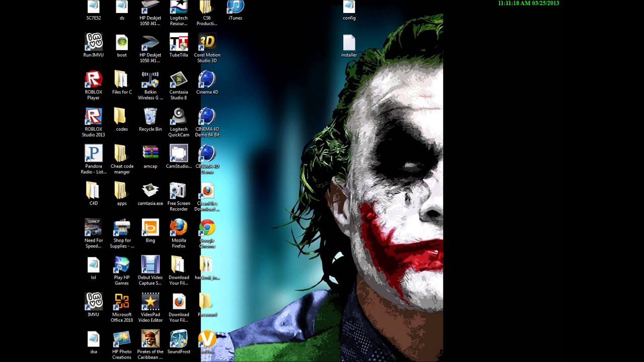
Task: Launch Pirates of the Caribbean game
Action: click(150, 345)
